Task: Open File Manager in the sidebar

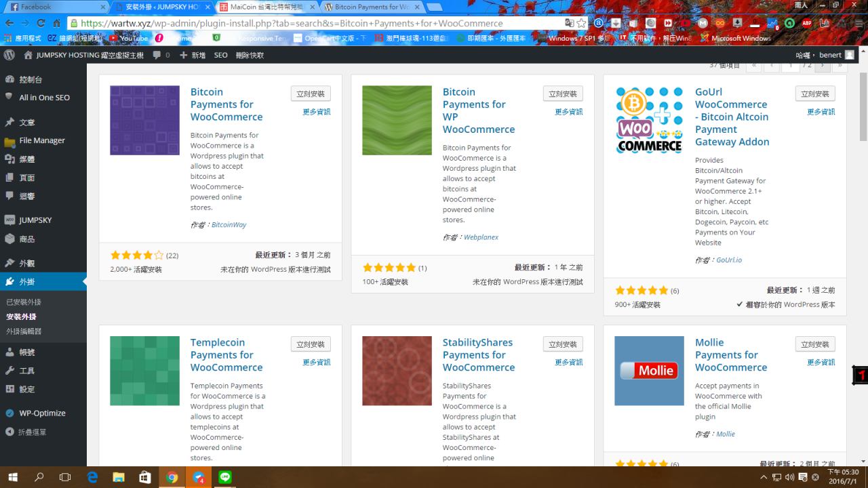Action: click(43, 141)
